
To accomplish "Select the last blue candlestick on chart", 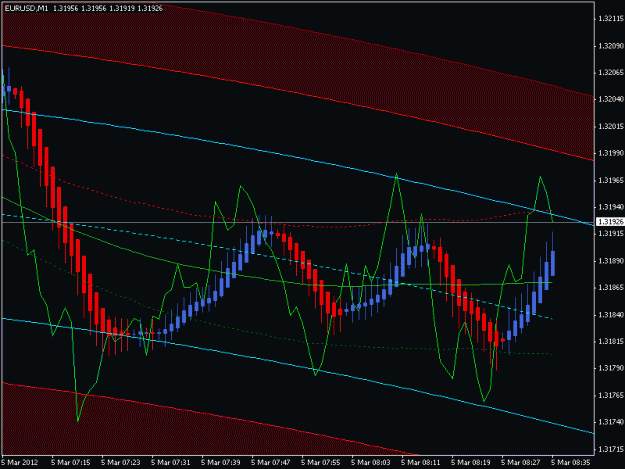I will [x=553, y=263].
